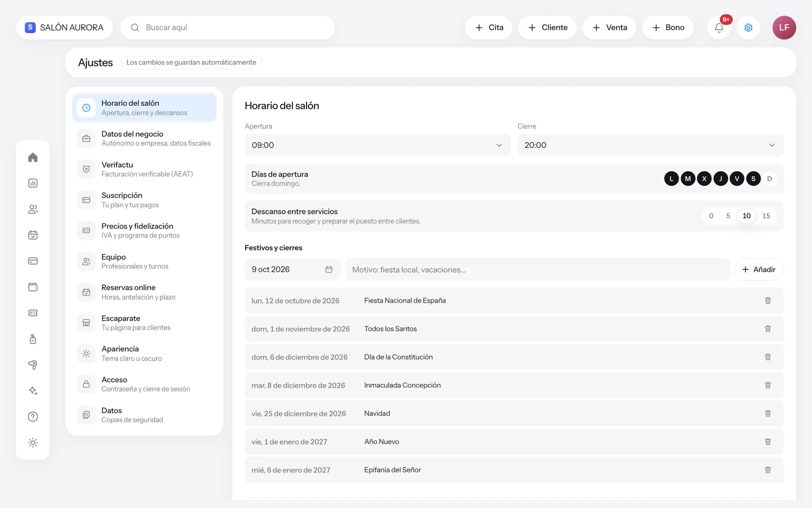812x508 pixels.
Task: Remove the Día de la Constitución closure
Action: click(x=768, y=357)
